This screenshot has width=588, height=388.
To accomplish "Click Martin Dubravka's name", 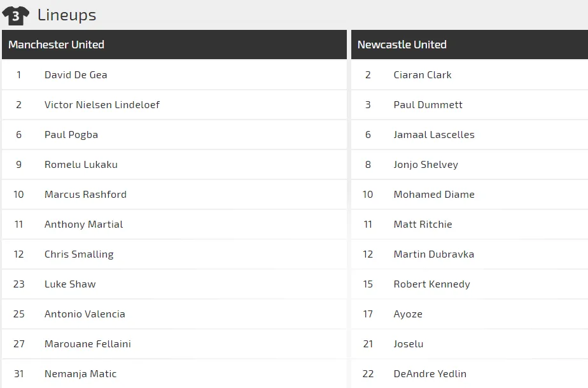I will pos(434,254).
